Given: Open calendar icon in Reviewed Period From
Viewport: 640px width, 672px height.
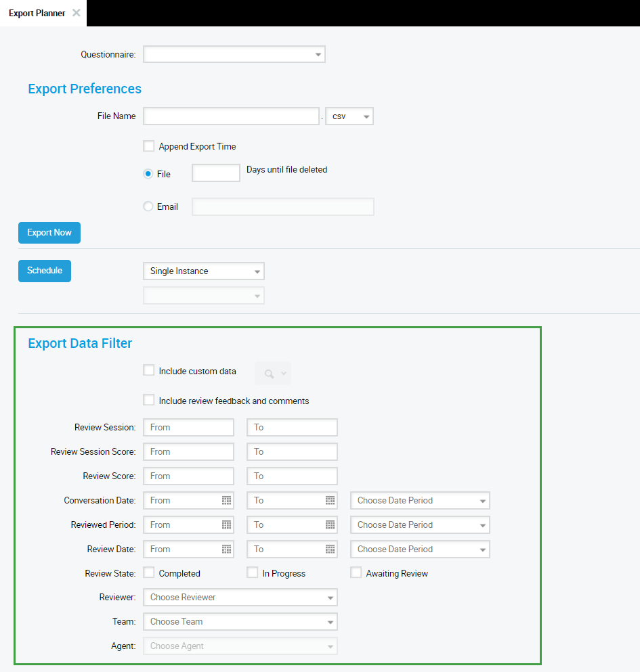Looking at the screenshot, I should [226, 525].
